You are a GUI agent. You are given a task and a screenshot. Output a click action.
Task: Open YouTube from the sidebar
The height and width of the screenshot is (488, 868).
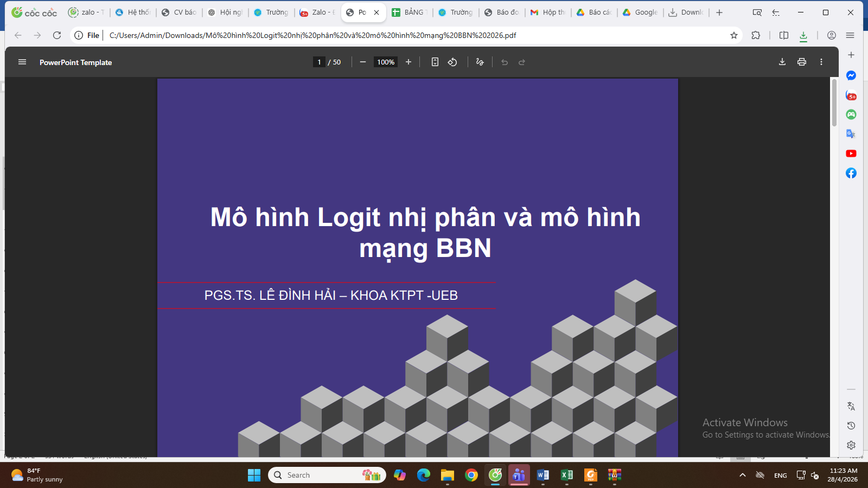tap(851, 153)
